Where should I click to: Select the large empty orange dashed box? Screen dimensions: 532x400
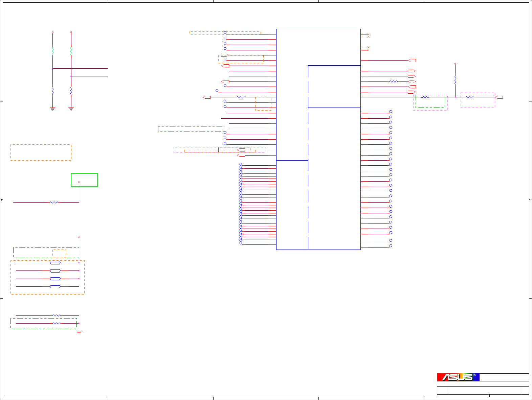click(x=41, y=152)
